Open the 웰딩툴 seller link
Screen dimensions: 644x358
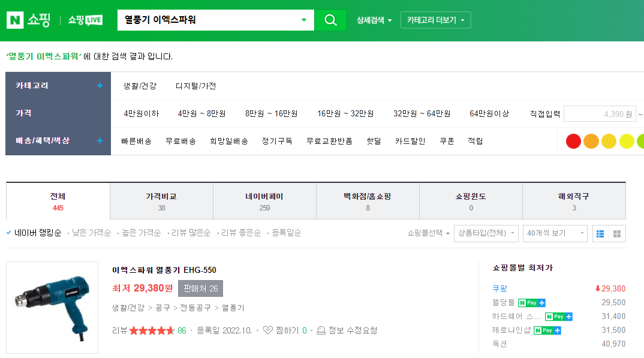pyautogui.click(x=503, y=303)
